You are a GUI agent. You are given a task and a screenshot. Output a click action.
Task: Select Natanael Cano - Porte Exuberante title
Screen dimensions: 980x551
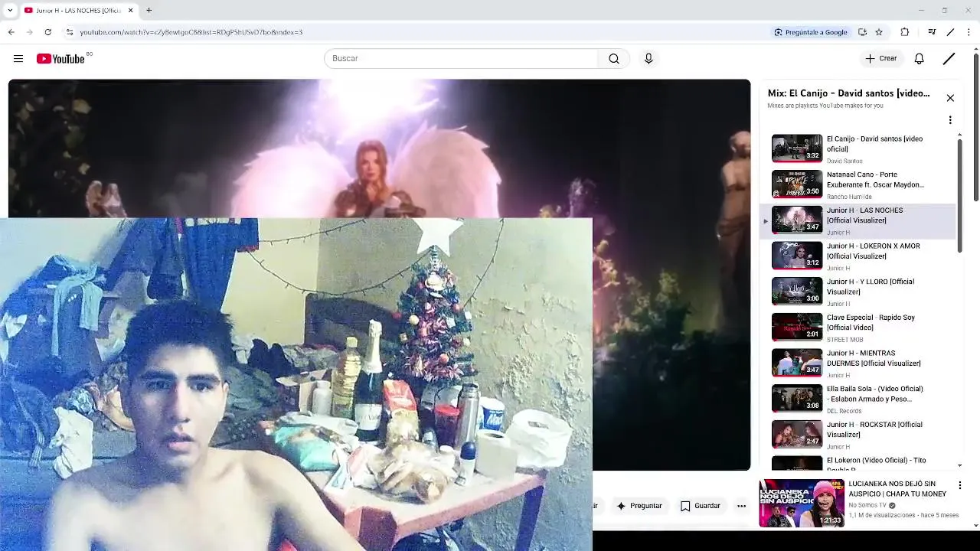click(875, 179)
